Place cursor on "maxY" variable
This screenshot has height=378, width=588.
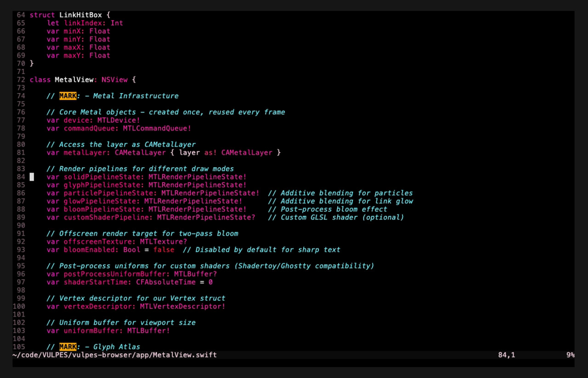coord(72,56)
